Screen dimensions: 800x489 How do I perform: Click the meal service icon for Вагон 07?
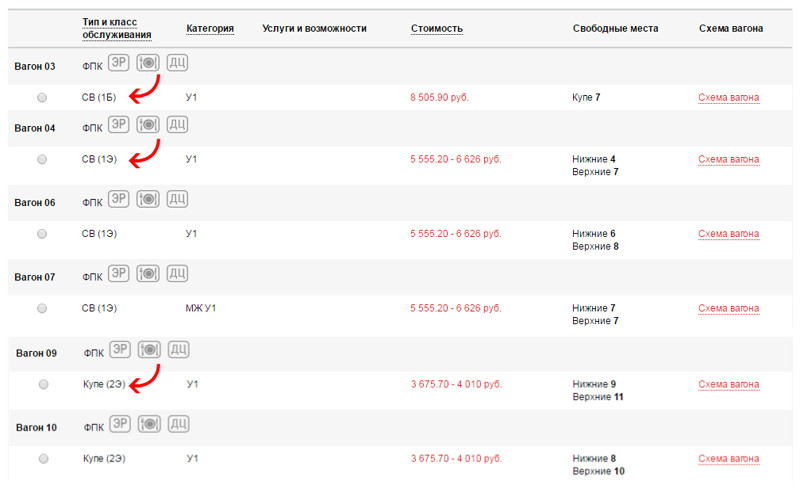[148, 274]
